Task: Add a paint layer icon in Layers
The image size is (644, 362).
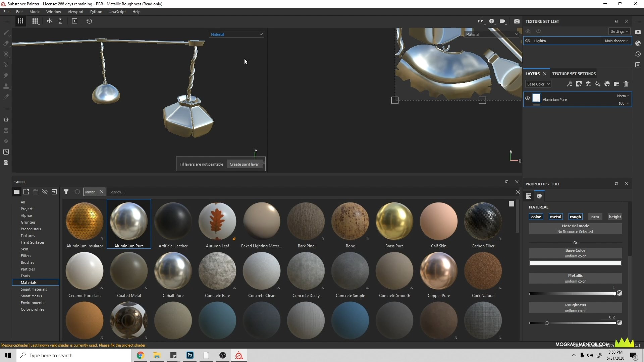Action: (x=588, y=84)
